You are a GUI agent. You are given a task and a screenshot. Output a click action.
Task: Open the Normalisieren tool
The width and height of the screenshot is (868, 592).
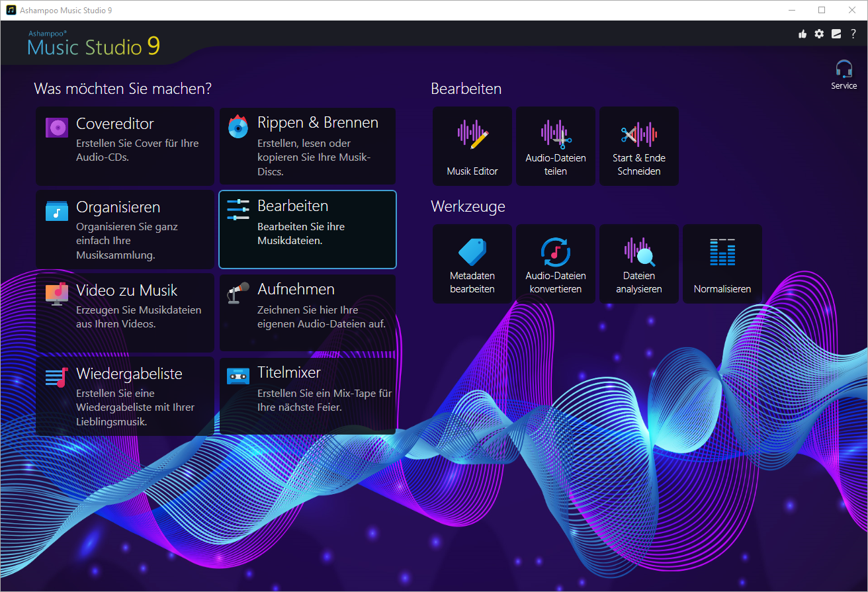(722, 264)
